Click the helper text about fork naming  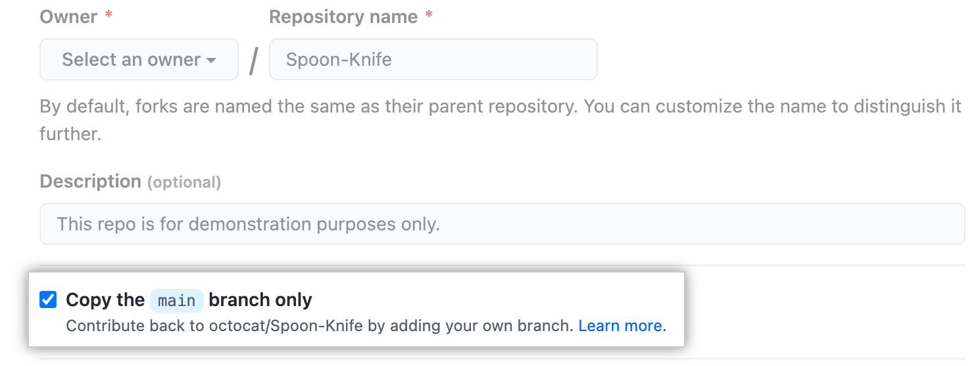pos(501,120)
